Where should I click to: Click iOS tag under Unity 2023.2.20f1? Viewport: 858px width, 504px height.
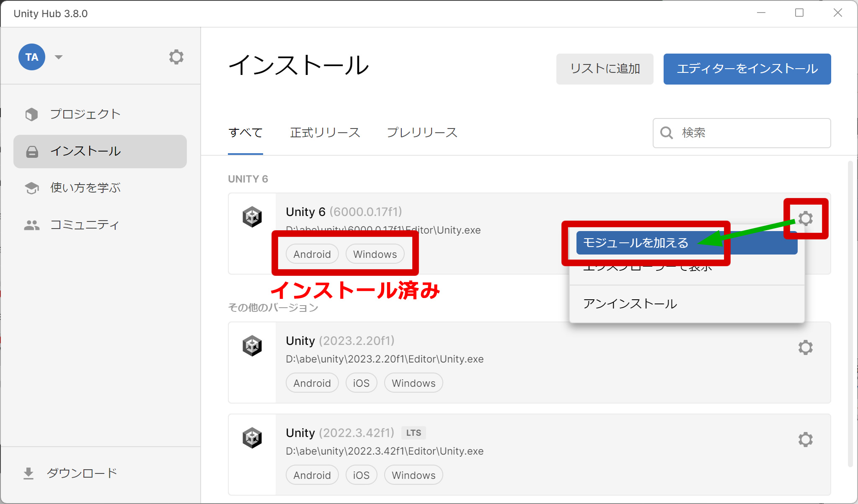(x=361, y=383)
